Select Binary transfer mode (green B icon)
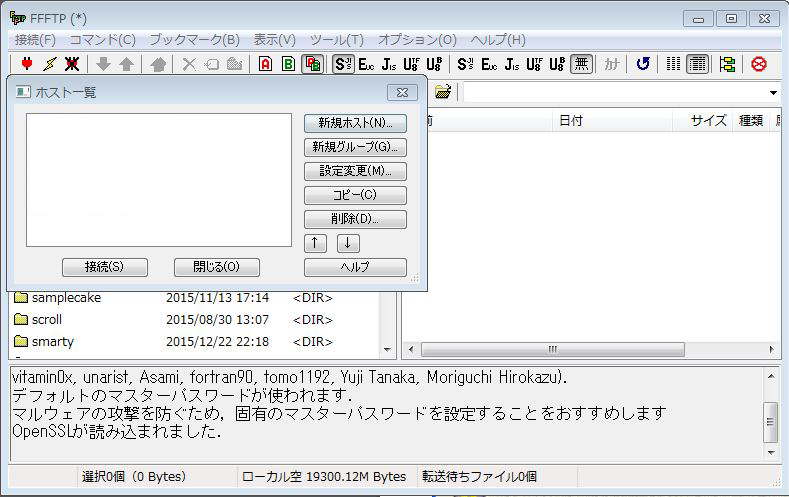The height and width of the screenshot is (497, 789). tap(288, 64)
